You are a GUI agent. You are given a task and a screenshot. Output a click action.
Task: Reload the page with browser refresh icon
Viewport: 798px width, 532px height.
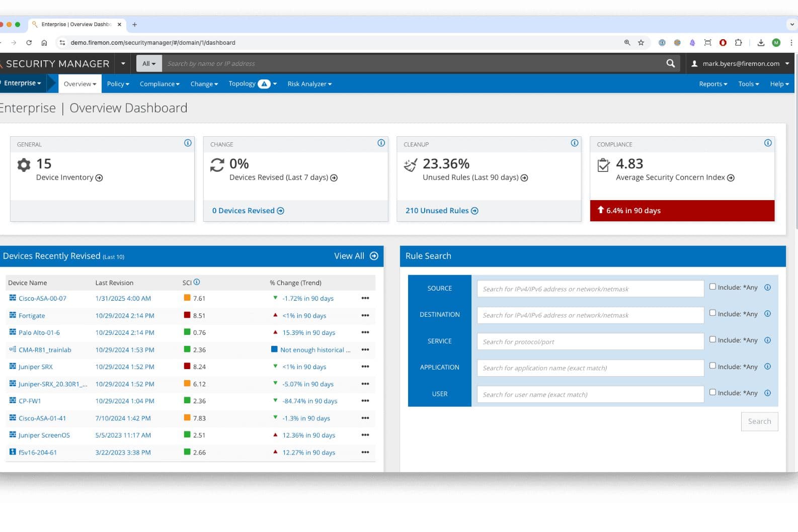pos(29,43)
